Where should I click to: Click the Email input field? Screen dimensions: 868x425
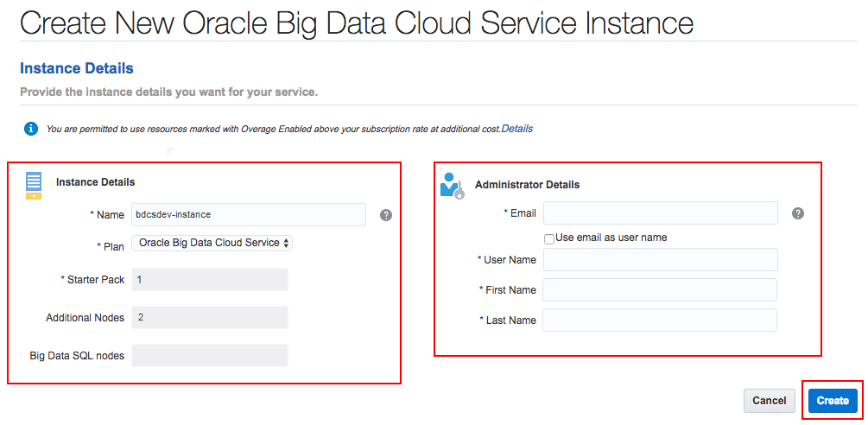(x=661, y=213)
